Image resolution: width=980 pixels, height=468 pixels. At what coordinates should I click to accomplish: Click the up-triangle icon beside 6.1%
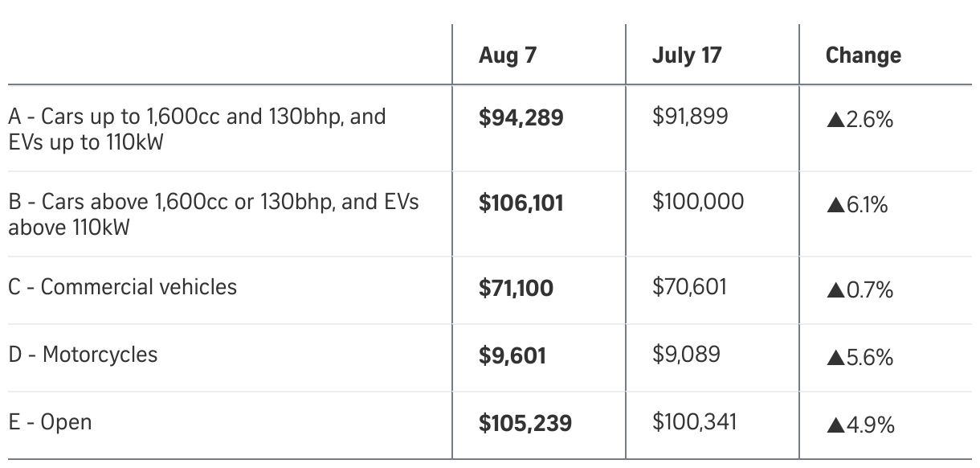[834, 206]
